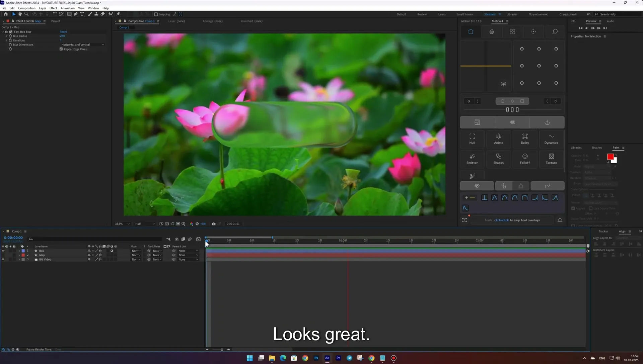Viewport: 643px width, 364px height.
Task: Hide the BG Video layer
Action: pos(3,260)
